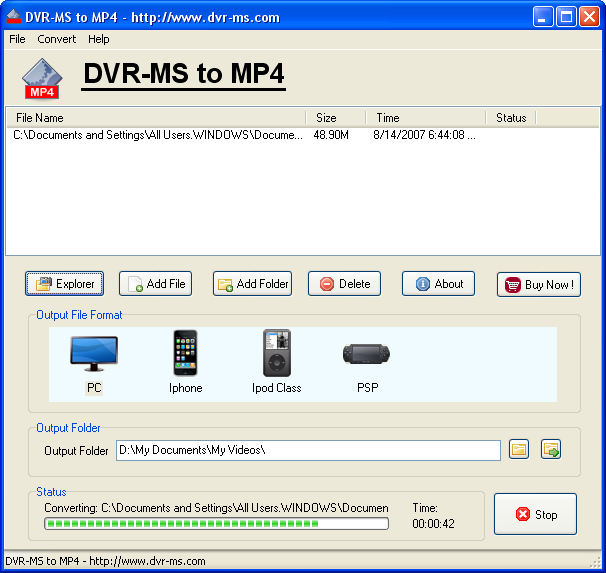Image resolution: width=606 pixels, height=573 pixels.
Task: Delete the selected file from list
Action: click(x=344, y=284)
